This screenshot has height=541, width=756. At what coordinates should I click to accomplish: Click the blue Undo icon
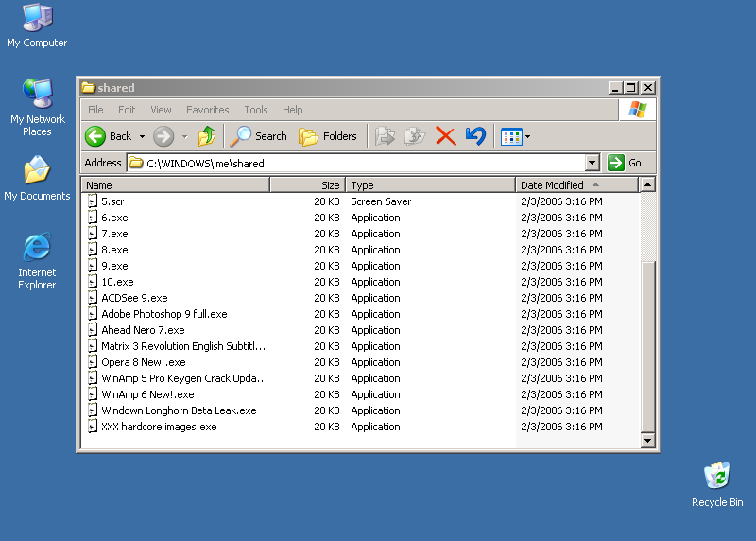point(475,136)
